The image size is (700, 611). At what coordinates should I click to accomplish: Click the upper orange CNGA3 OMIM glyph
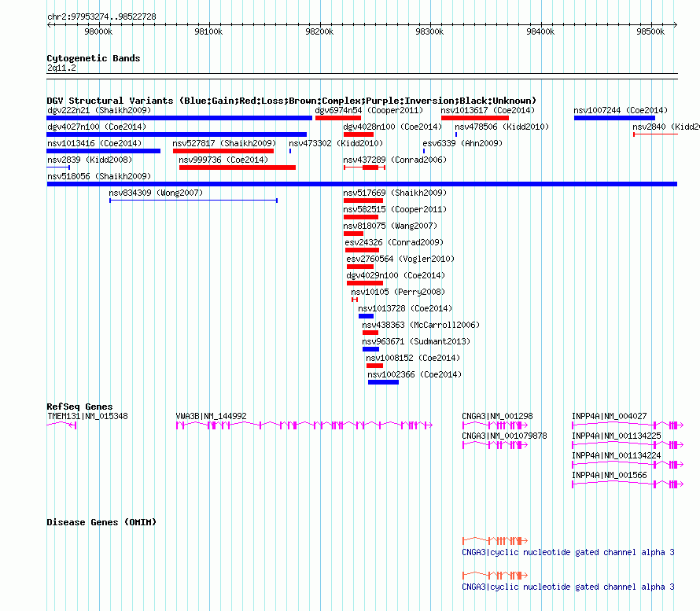tap(495, 541)
